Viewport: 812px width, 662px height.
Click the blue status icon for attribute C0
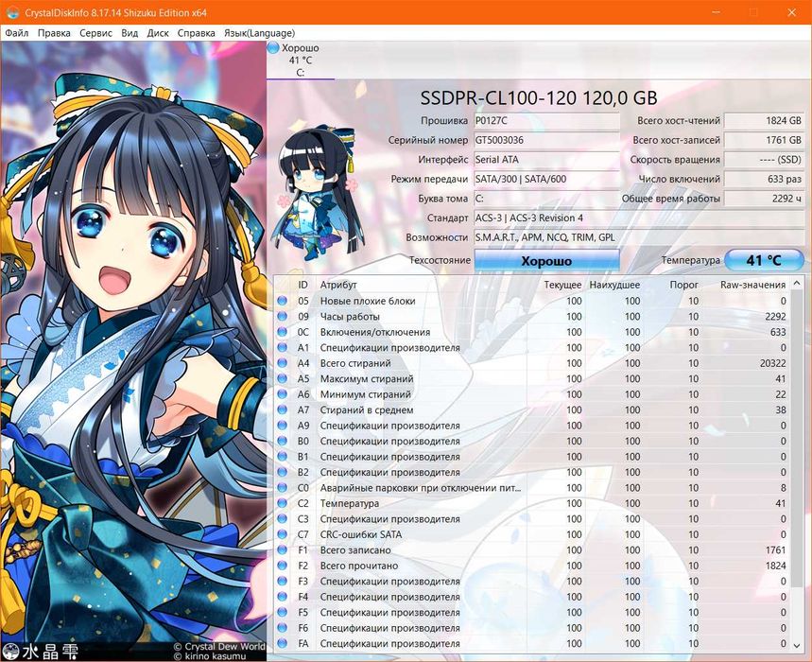point(283,487)
